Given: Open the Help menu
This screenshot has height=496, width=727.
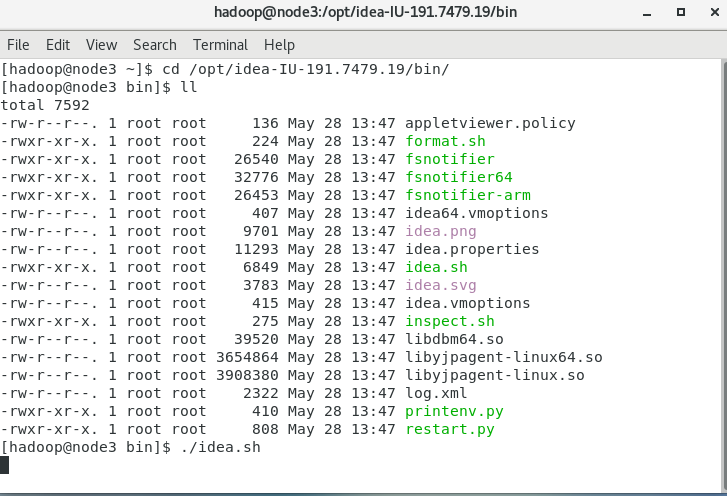Looking at the screenshot, I should (x=279, y=45).
